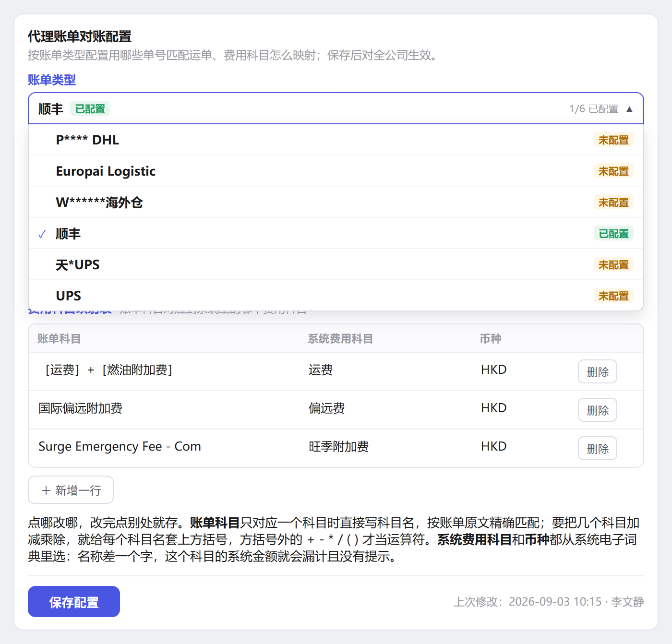Click 未配置 badge on Europai Logistic row
672x644 pixels.
[x=613, y=171]
